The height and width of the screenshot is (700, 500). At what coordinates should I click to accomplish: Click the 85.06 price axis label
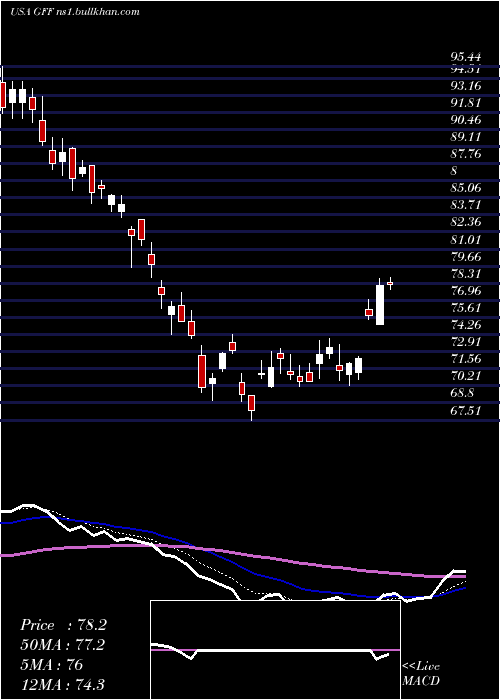tap(466, 188)
